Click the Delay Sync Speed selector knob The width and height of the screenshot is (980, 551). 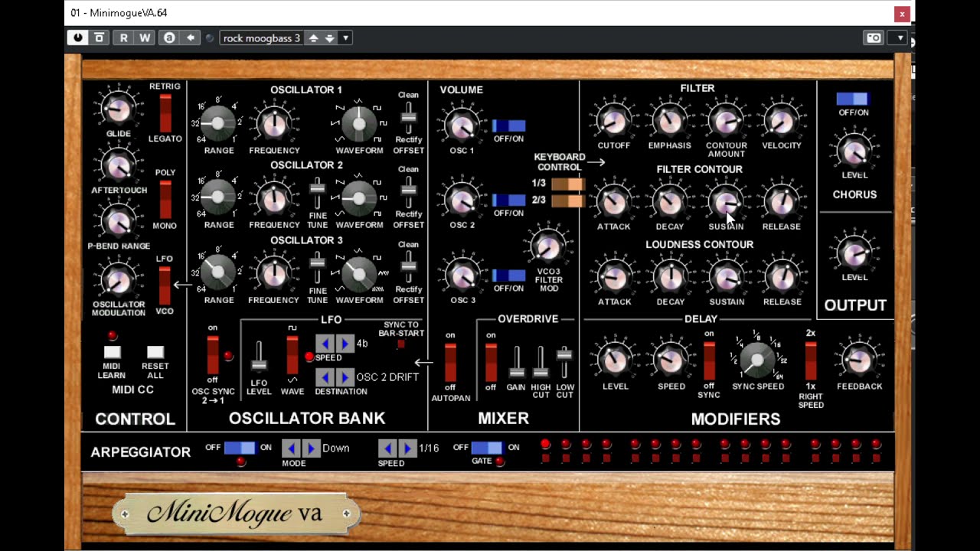point(758,360)
